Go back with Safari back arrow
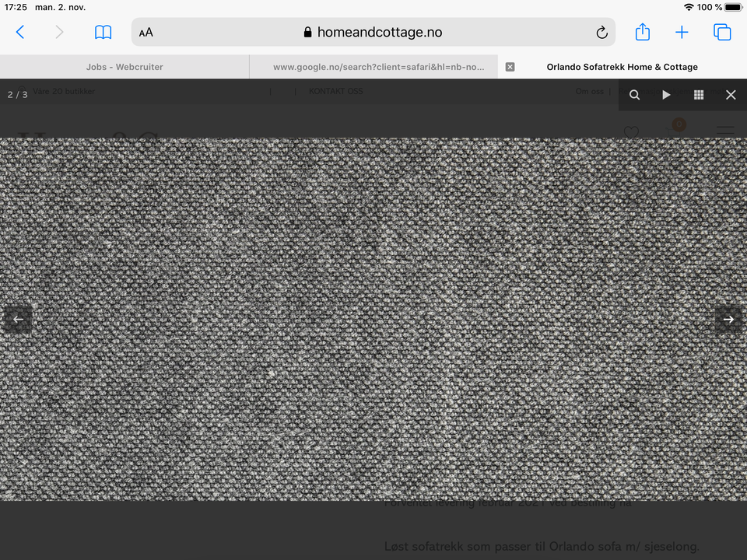This screenshot has width=747, height=560. pyautogui.click(x=20, y=33)
